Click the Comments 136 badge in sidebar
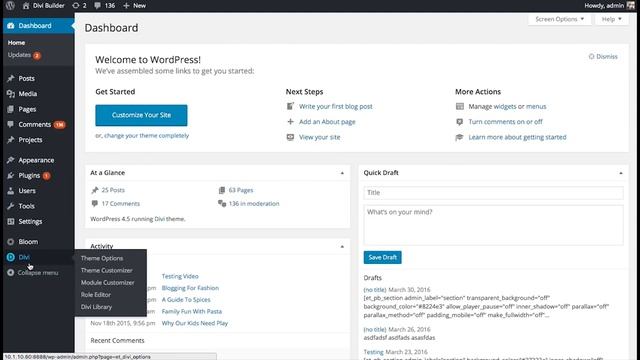 point(60,125)
